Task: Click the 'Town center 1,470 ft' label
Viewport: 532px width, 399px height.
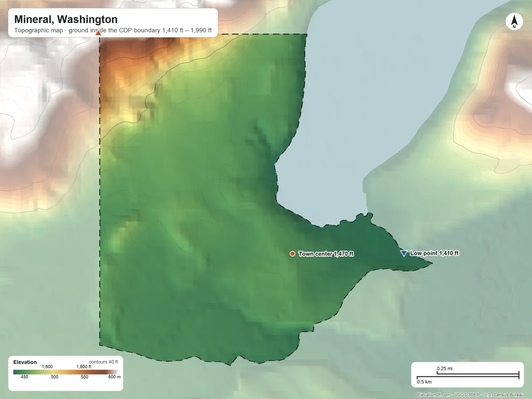Action: click(326, 254)
